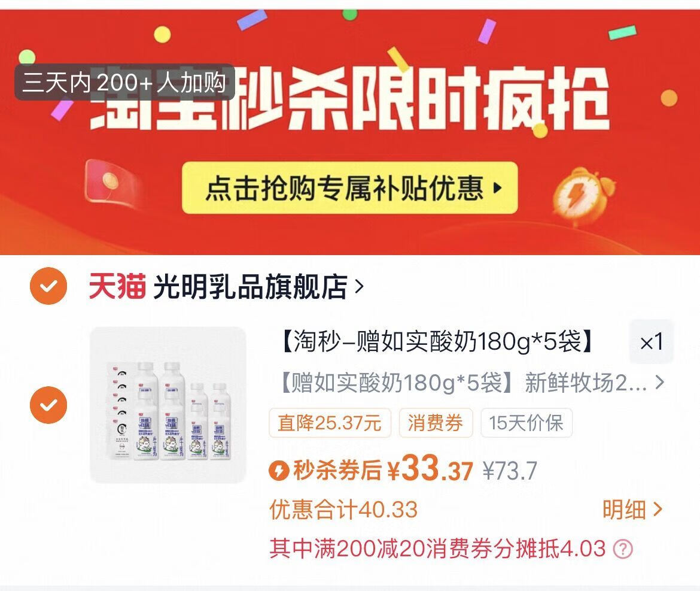Expand the product specification chevron 新鲜牧场
The width and height of the screenshot is (700, 591).
(x=660, y=383)
